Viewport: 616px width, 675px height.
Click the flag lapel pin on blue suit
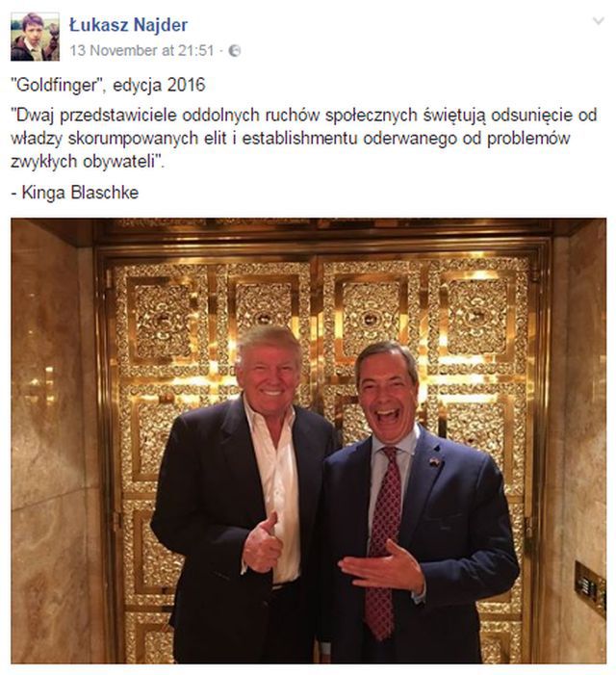click(x=435, y=462)
